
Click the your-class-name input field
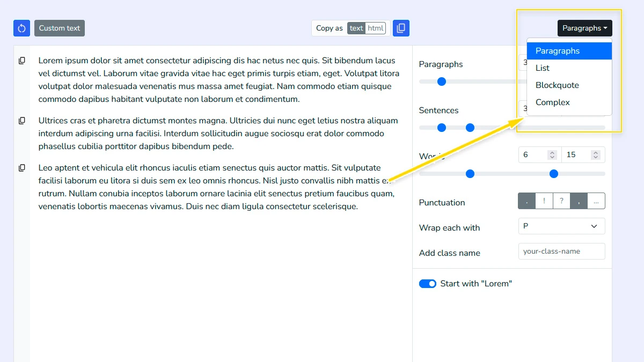561,251
